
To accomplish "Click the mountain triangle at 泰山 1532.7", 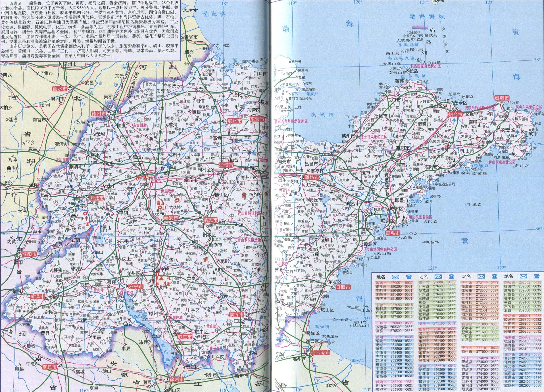I will (163, 213).
